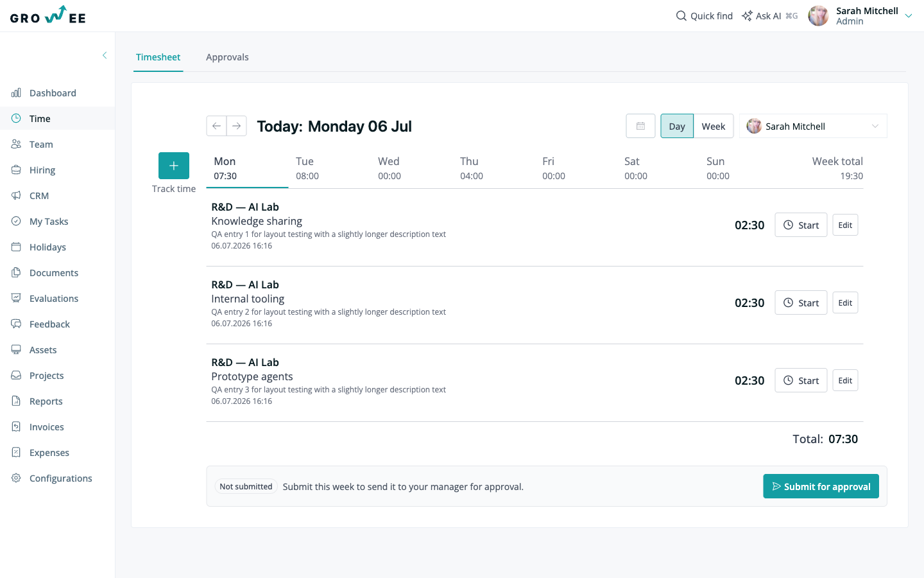Image resolution: width=924 pixels, height=578 pixels.
Task: Click the CRM megaphone icon
Action: [16, 195]
